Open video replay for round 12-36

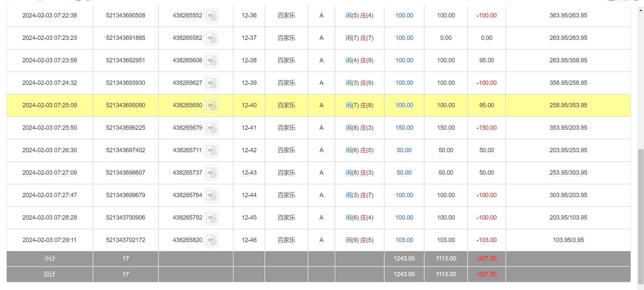click(211, 16)
